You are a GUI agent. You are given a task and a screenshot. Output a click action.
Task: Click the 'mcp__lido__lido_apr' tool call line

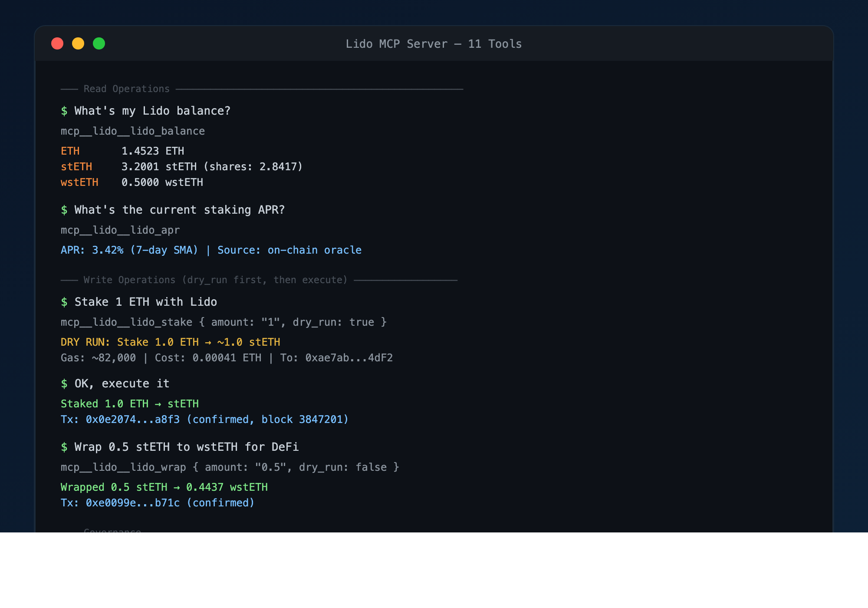pyautogui.click(x=120, y=230)
